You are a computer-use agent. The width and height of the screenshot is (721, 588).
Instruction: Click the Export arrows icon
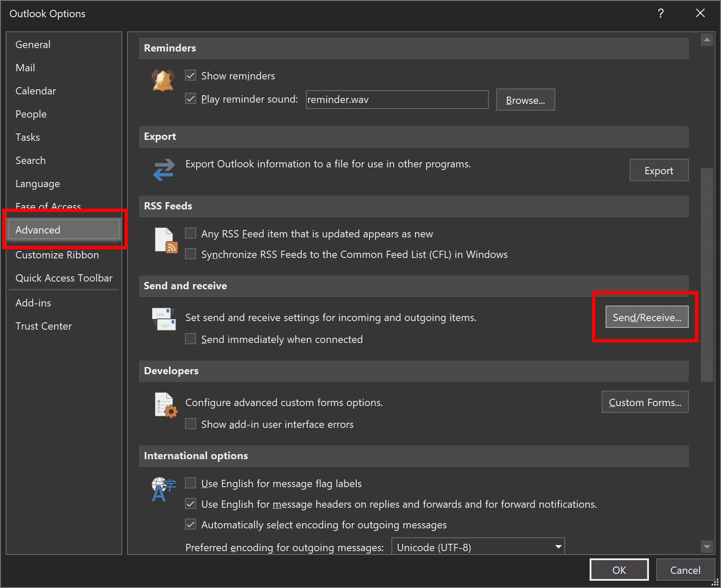(164, 170)
